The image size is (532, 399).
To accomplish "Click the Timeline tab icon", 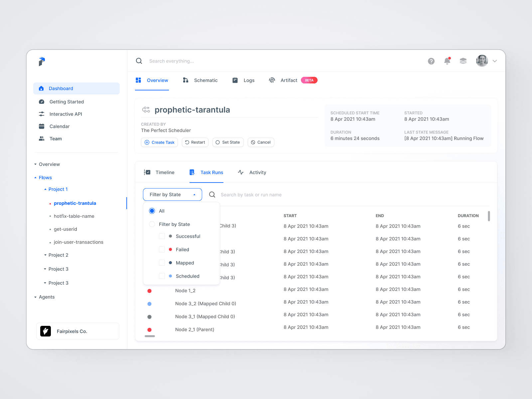I will pos(147,172).
